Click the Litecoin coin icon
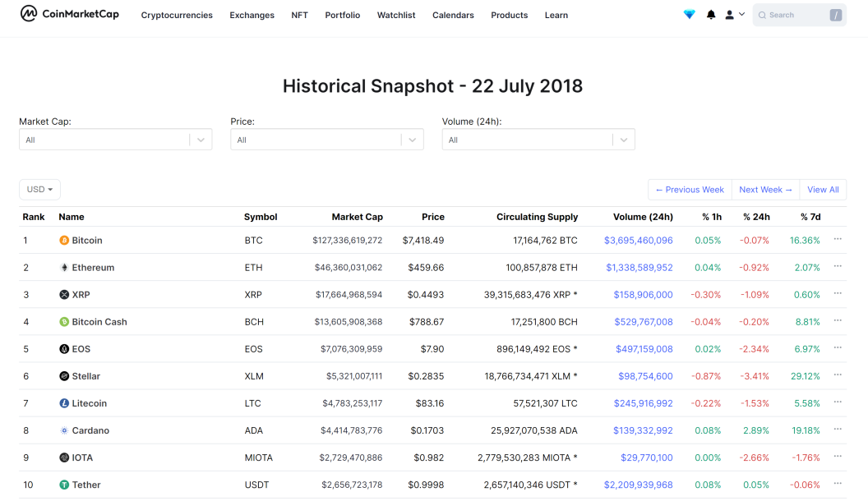Image resolution: width=868 pixels, height=501 pixels. click(x=64, y=404)
